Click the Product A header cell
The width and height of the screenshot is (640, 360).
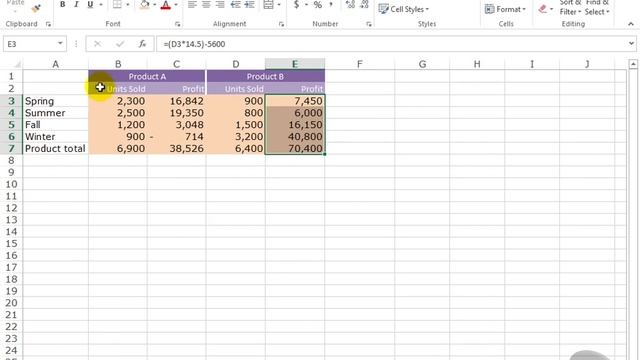[147, 76]
